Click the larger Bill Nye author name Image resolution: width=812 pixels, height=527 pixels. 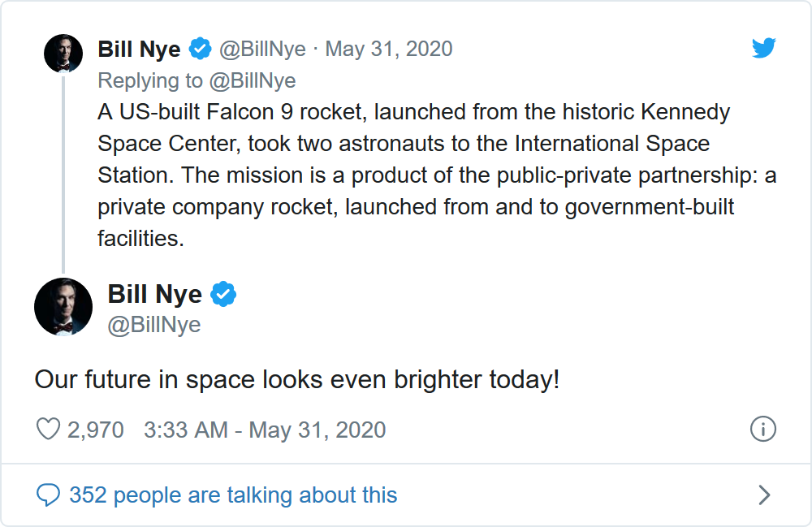[154, 294]
